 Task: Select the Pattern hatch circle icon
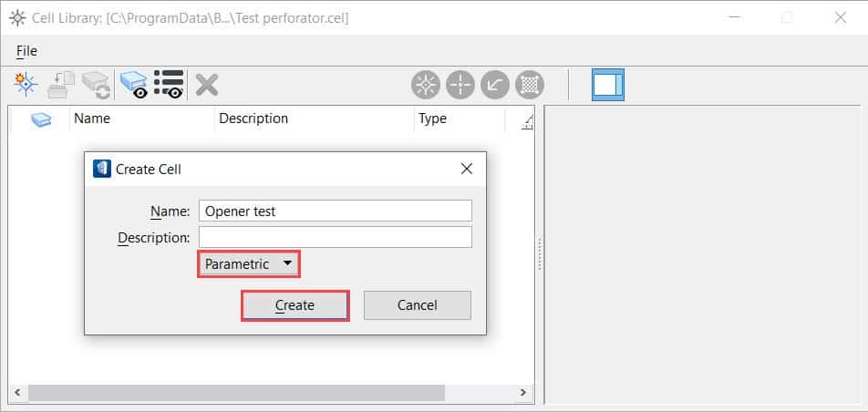[x=530, y=85]
